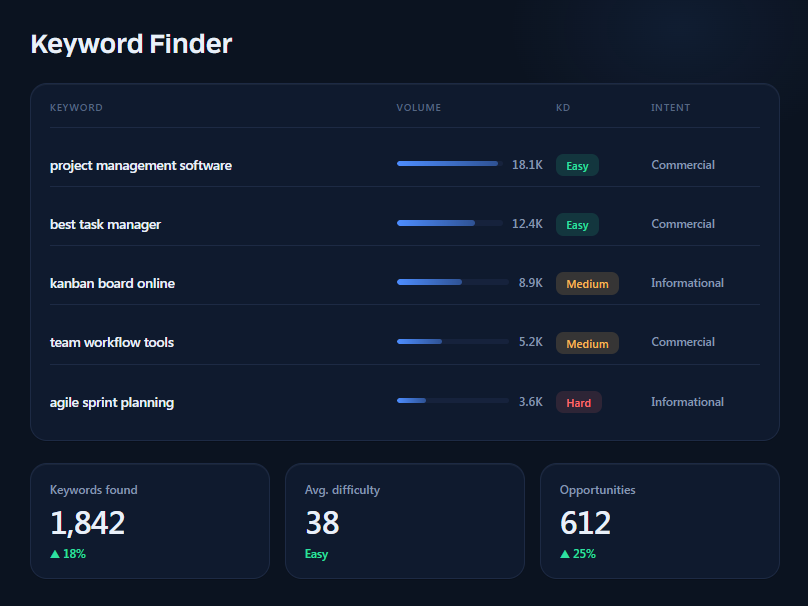808x606 pixels.
Task: Click Commercial intent for team workflow tools
Action: coord(683,342)
